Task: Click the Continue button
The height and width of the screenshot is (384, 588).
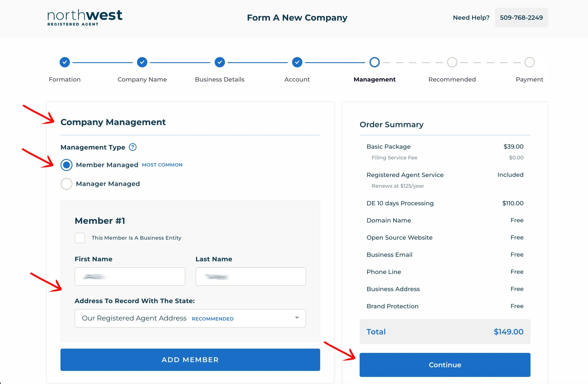Action: click(445, 365)
